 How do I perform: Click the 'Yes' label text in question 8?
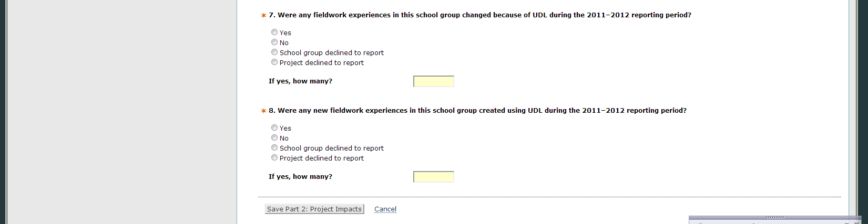[285, 129]
